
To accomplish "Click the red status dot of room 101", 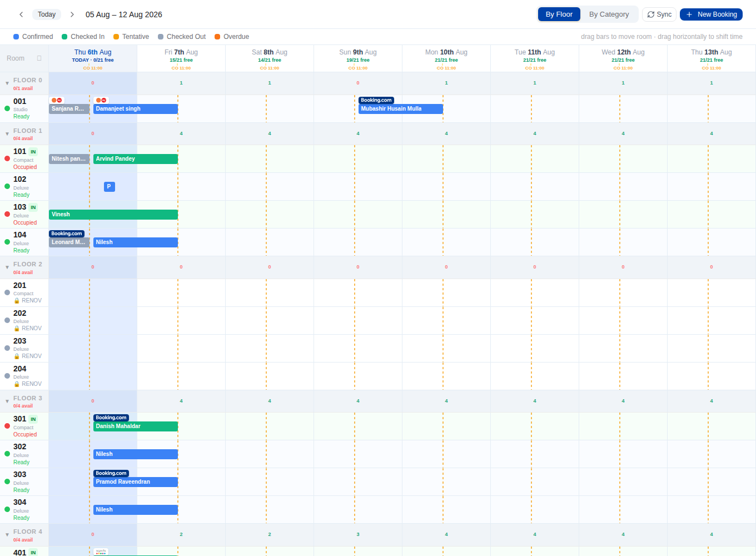I will tap(7, 158).
